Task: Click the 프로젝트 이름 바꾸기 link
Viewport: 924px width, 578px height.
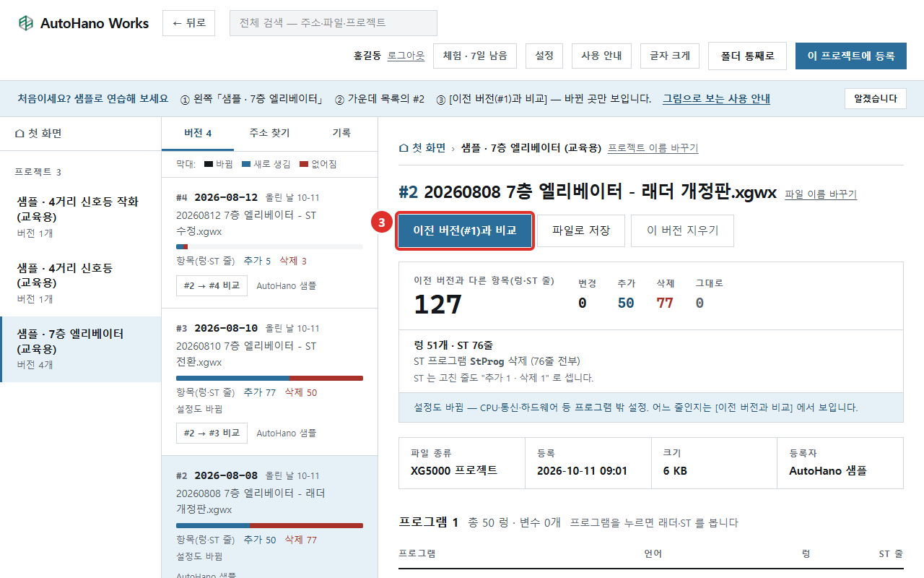Action: tap(653, 148)
